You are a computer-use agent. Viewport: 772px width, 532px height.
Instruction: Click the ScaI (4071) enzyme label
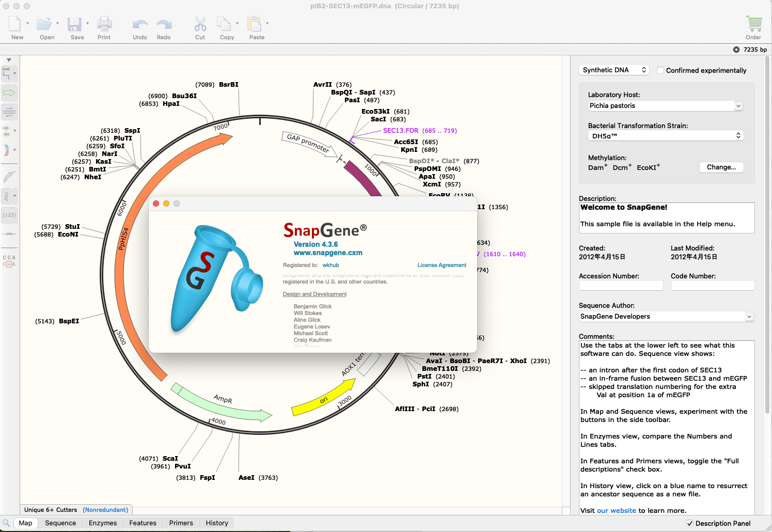(159, 459)
